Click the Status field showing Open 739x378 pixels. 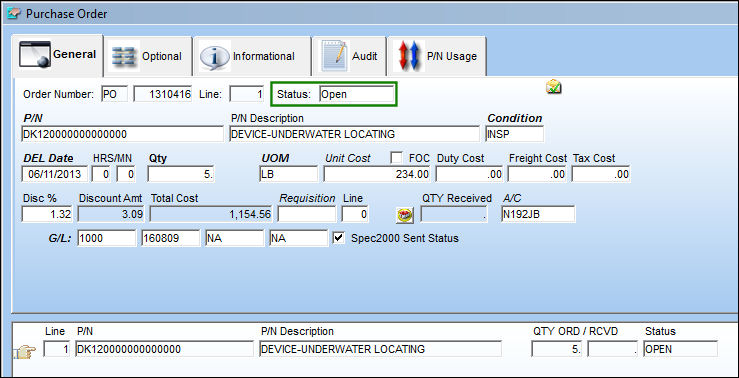[x=357, y=94]
